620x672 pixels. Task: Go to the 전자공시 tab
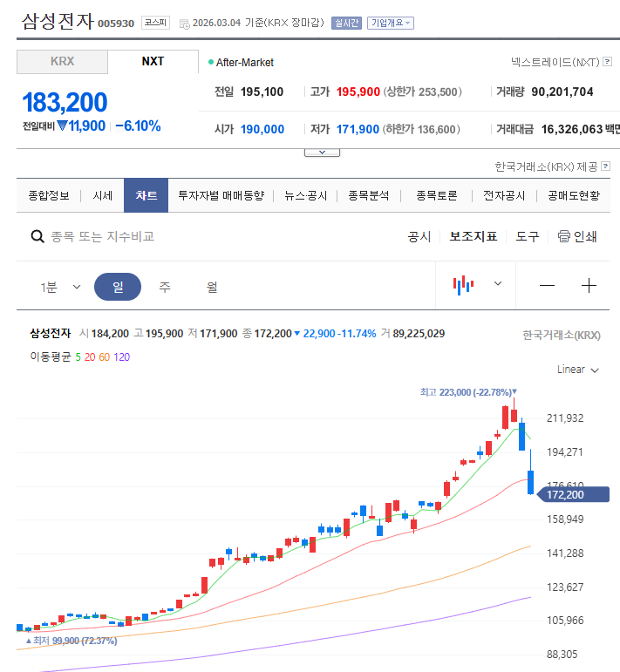[x=504, y=196]
